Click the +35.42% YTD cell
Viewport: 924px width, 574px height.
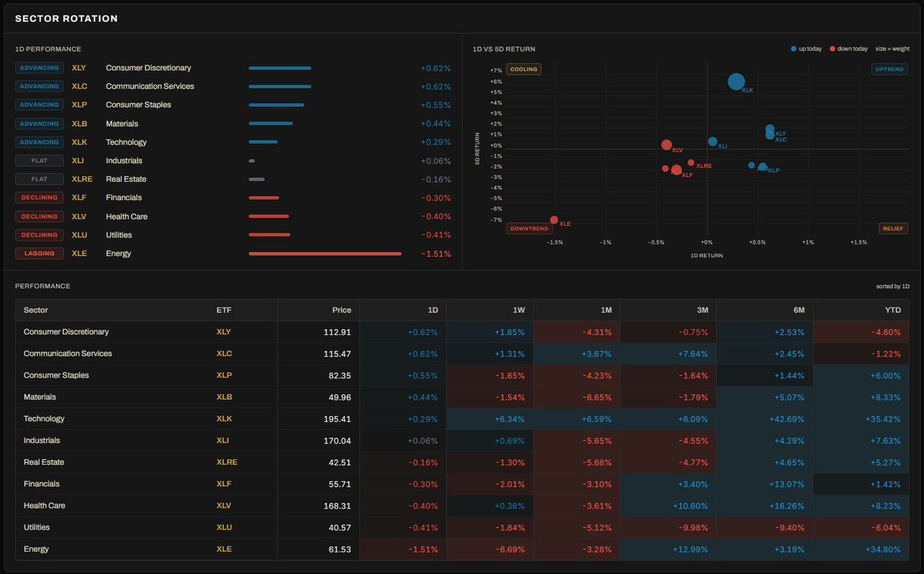coord(862,419)
